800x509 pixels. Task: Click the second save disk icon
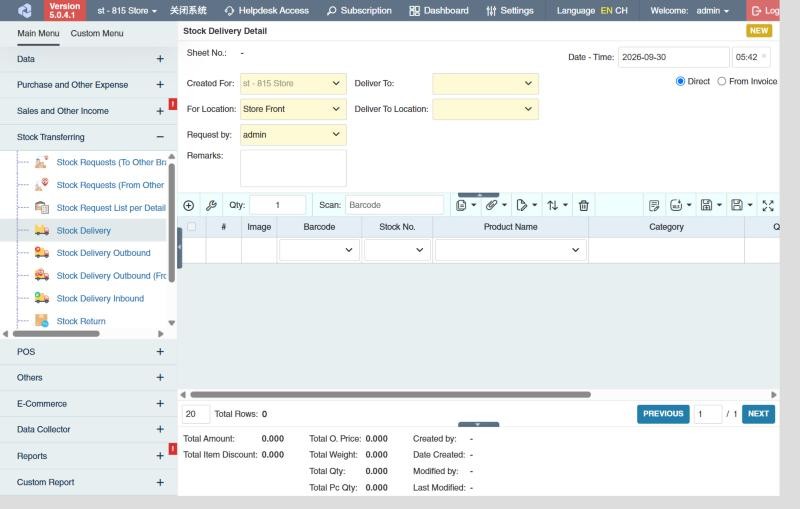tap(737, 205)
